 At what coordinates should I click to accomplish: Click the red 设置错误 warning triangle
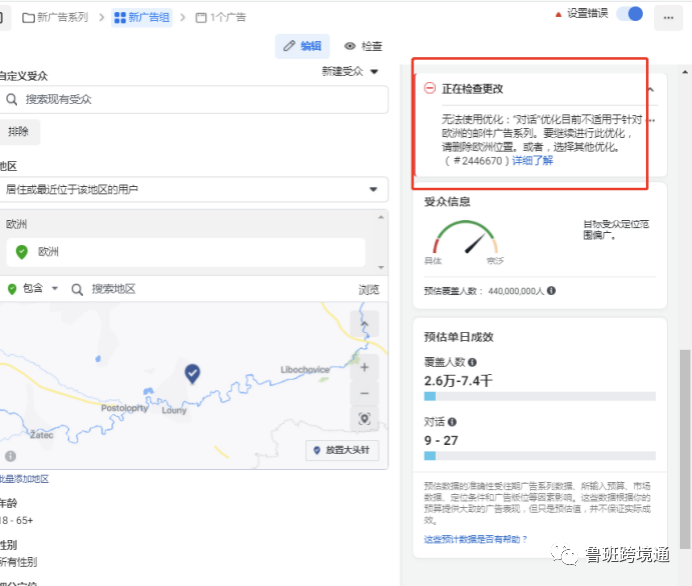[558, 15]
